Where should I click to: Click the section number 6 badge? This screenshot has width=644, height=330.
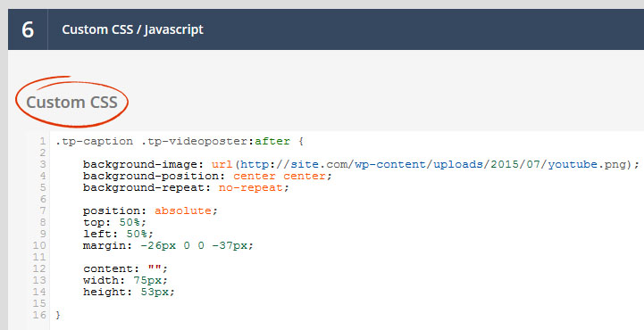tap(28, 29)
